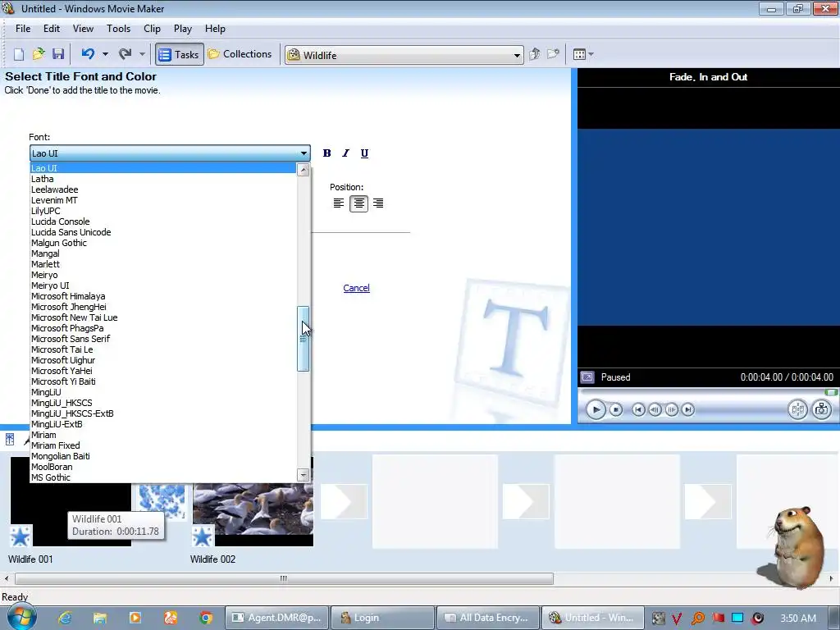The width and height of the screenshot is (840, 630).
Task: Open the undo history dropdown arrow
Action: pos(105,54)
